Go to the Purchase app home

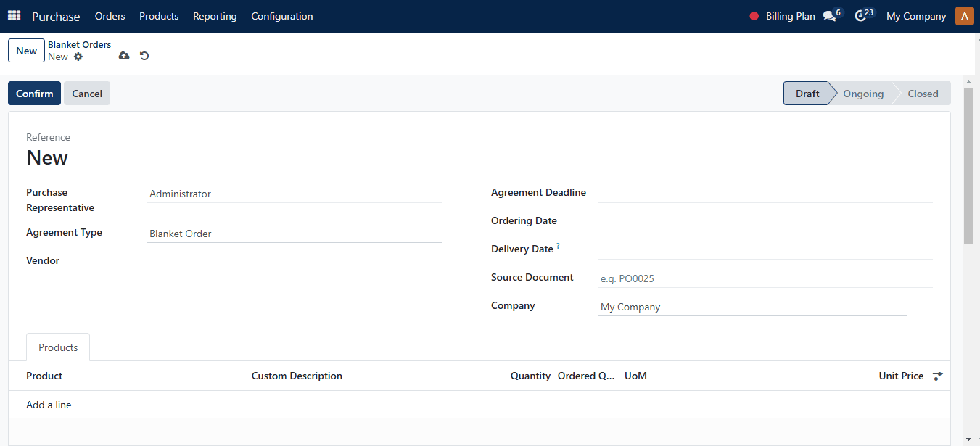pyautogui.click(x=56, y=16)
